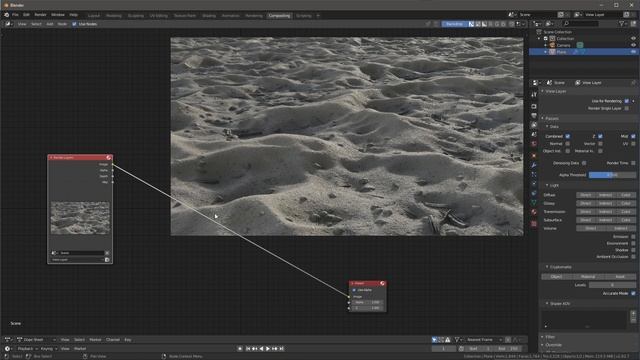Image resolution: width=640 pixels, height=360 pixels.
Task: Click the Cryptomatte Levels field
Action: pyautogui.click(x=612, y=285)
